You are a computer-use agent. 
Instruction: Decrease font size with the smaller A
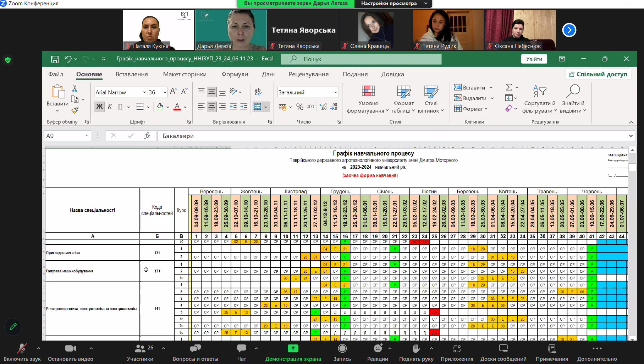(184, 92)
